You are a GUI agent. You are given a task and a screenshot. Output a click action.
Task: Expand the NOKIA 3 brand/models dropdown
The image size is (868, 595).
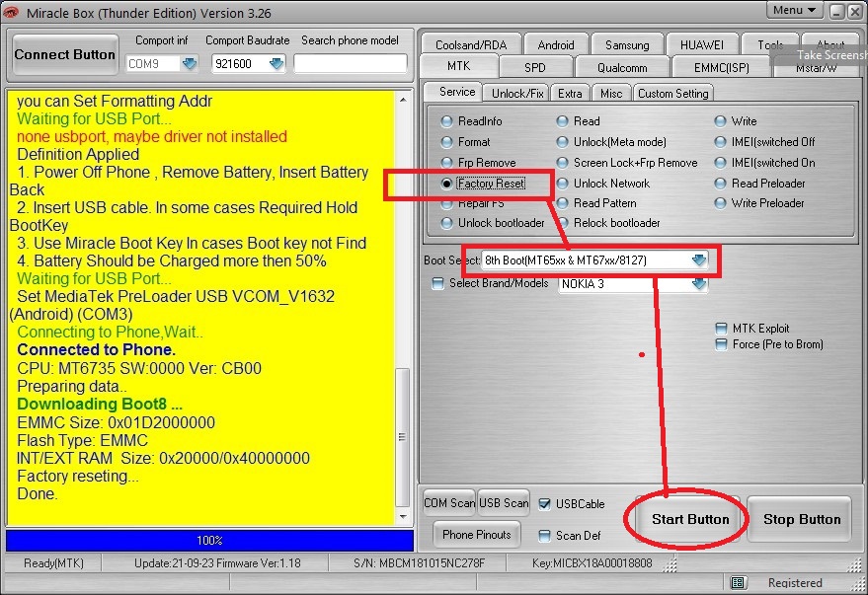coord(698,283)
